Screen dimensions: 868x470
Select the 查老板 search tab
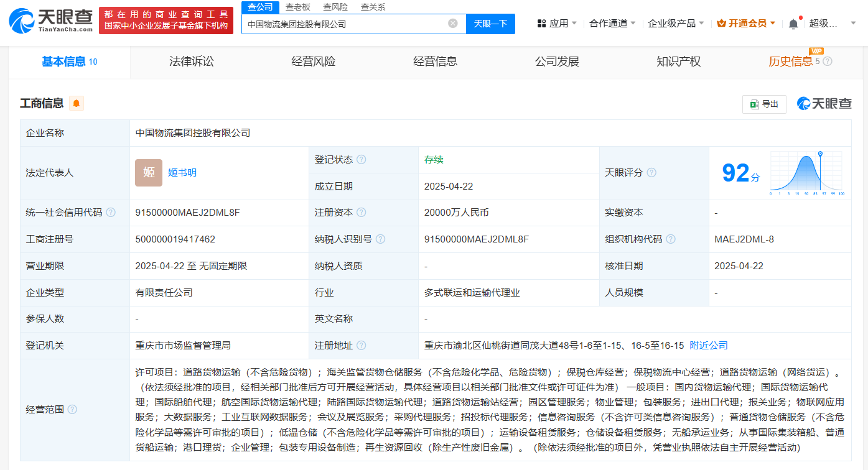tap(298, 7)
